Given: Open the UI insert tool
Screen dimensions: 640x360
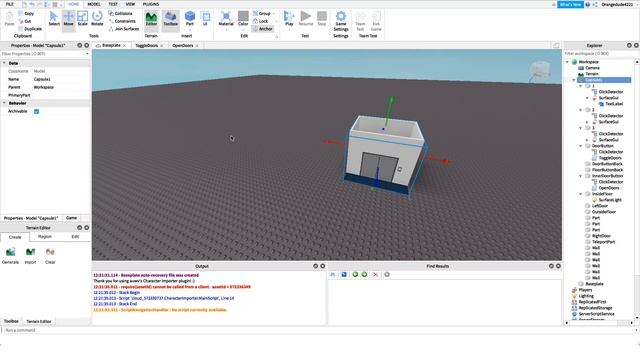Looking at the screenshot, I should pyautogui.click(x=205, y=19).
